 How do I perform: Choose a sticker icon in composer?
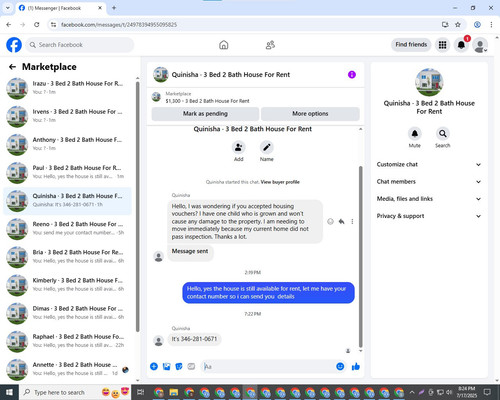(x=179, y=367)
